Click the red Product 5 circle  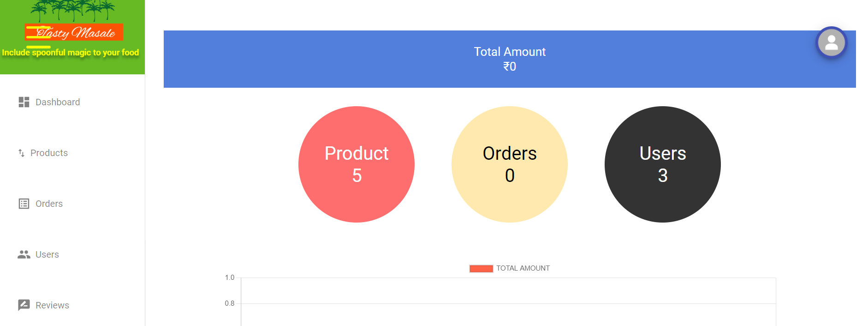point(357,164)
